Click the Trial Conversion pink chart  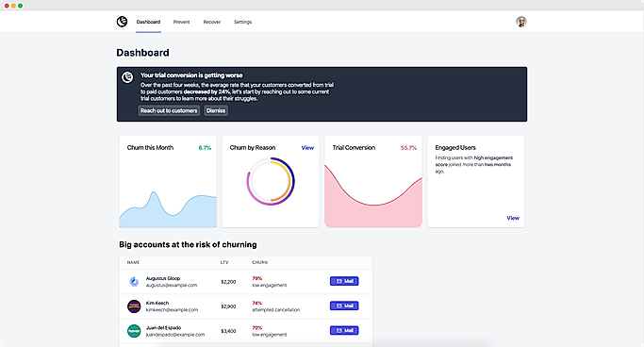click(373, 196)
